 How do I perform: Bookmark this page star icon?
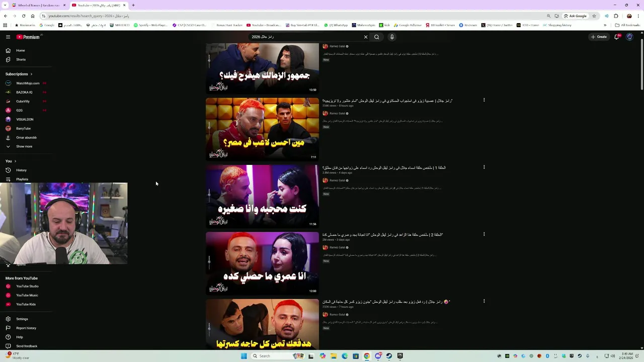click(594, 16)
